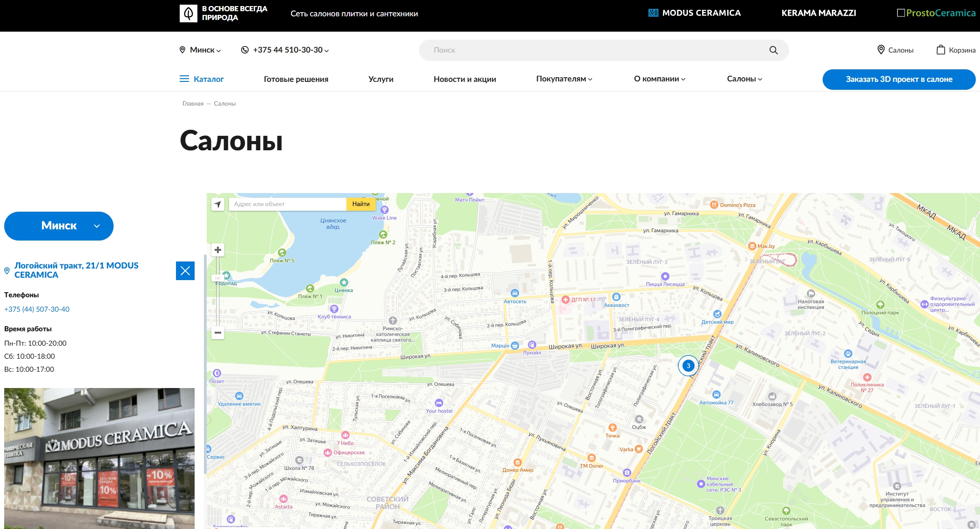Image resolution: width=980 pixels, height=529 pixels.
Task: Click the Приорбанк map marker
Action: [627, 473]
